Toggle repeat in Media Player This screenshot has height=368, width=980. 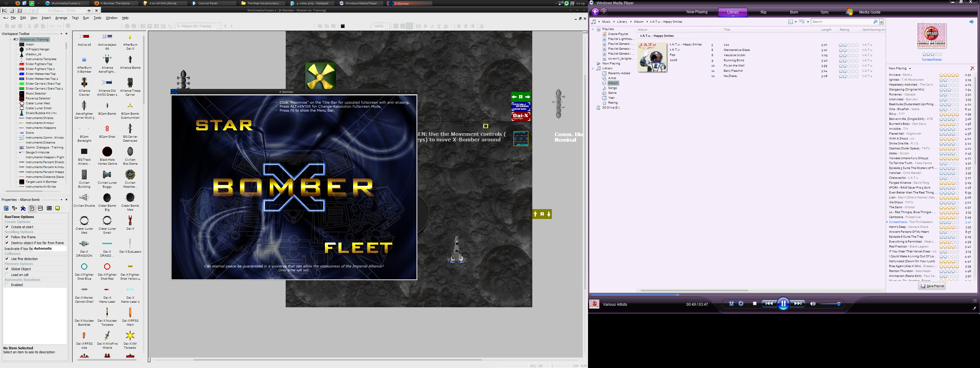click(x=741, y=304)
